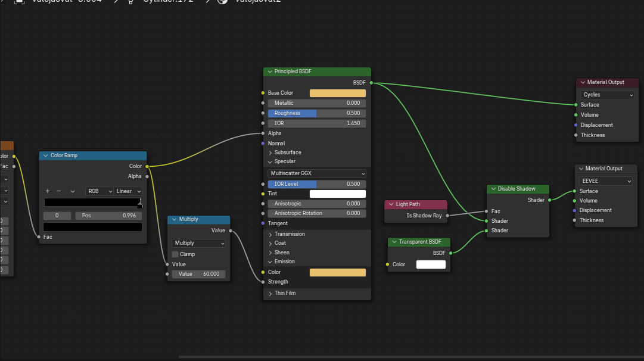Collapse the Emission panel
The image size is (644, 361).
point(270,262)
